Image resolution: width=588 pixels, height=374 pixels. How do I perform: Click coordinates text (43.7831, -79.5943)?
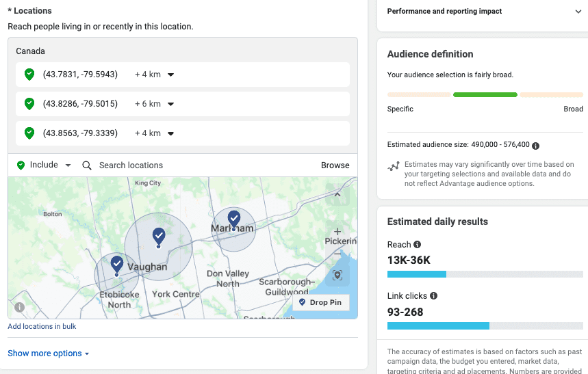(80, 75)
